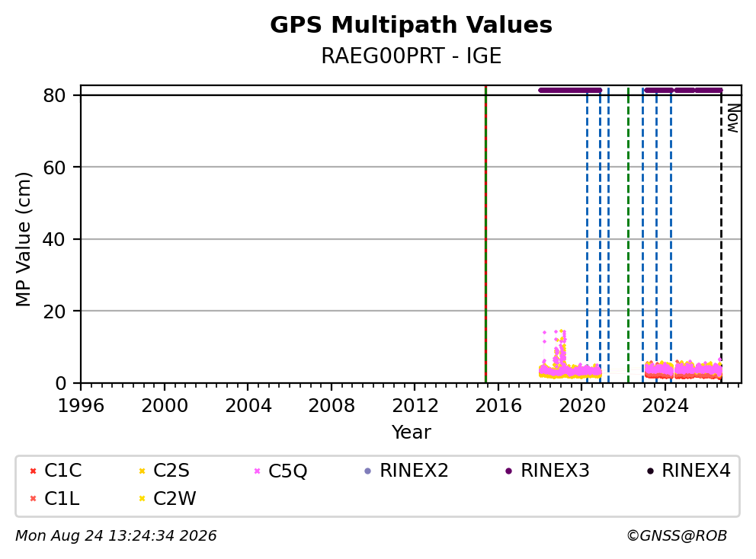Click the C2W legend marker

tap(142, 499)
